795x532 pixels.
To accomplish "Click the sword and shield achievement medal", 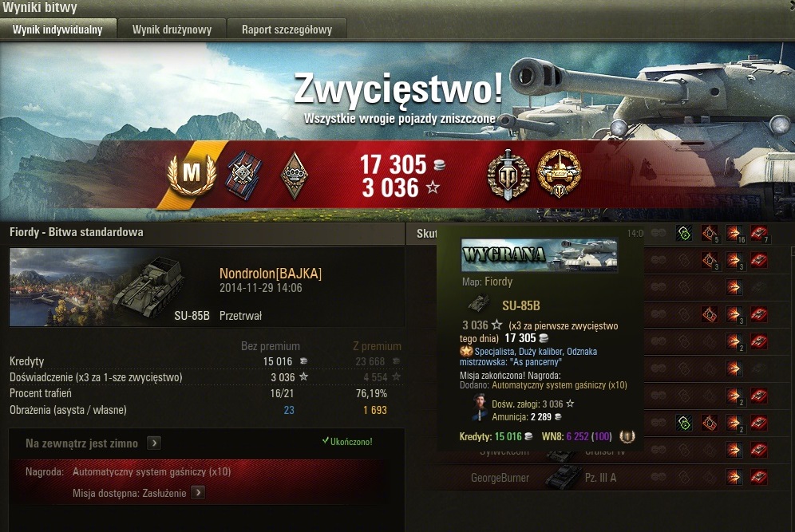I will tap(508, 174).
